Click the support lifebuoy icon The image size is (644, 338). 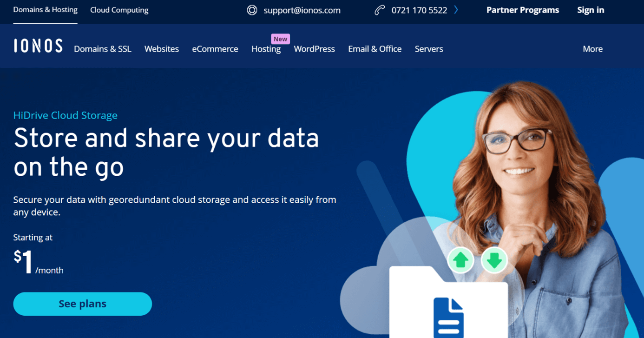tap(252, 10)
